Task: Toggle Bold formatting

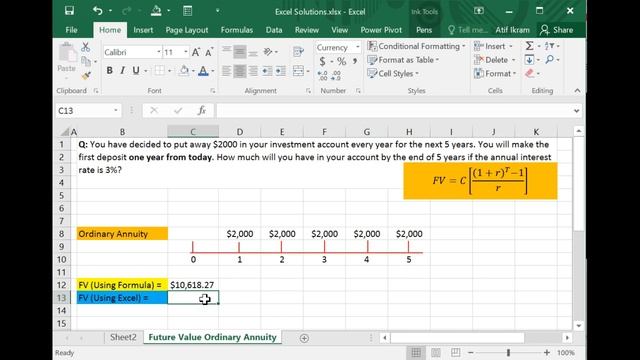Action: click(109, 71)
